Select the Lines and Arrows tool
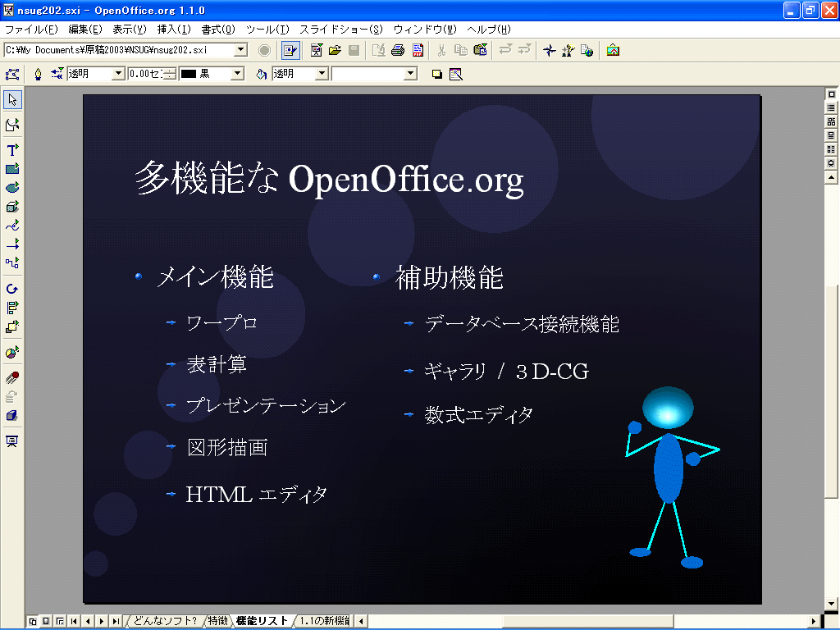 (x=12, y=244)
